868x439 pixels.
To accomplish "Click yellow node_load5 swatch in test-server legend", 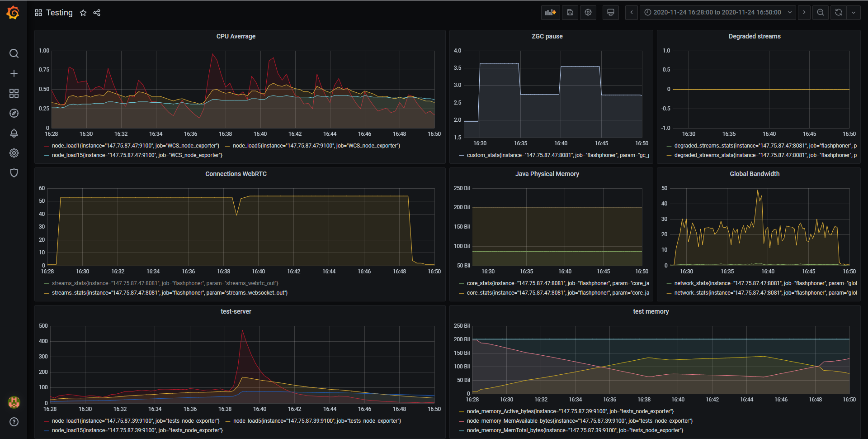I will (228, 421).
